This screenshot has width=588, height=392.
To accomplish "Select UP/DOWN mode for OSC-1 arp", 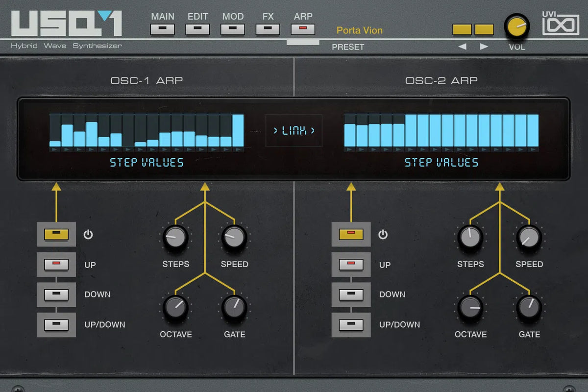I will [x=56, y=325].
